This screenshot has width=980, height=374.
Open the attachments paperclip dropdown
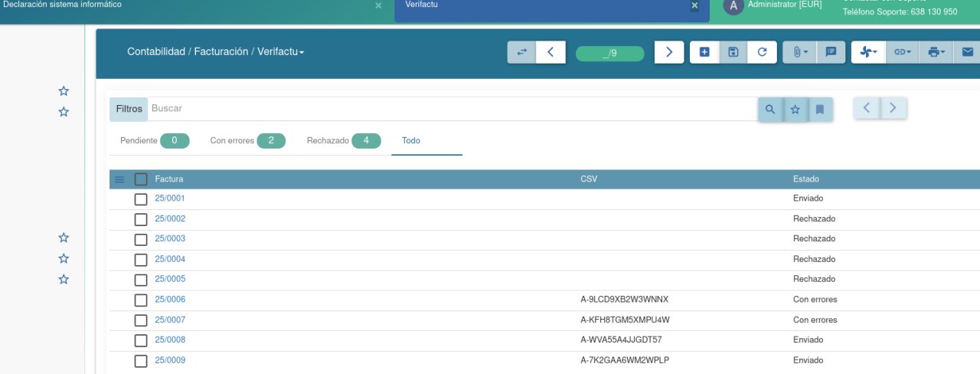tap(799, 52)
